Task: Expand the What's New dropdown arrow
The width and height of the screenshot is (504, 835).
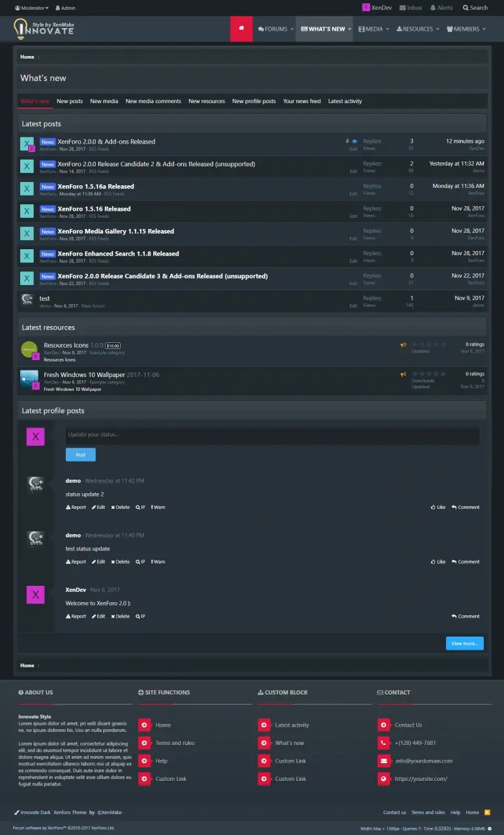Action: 349,29
